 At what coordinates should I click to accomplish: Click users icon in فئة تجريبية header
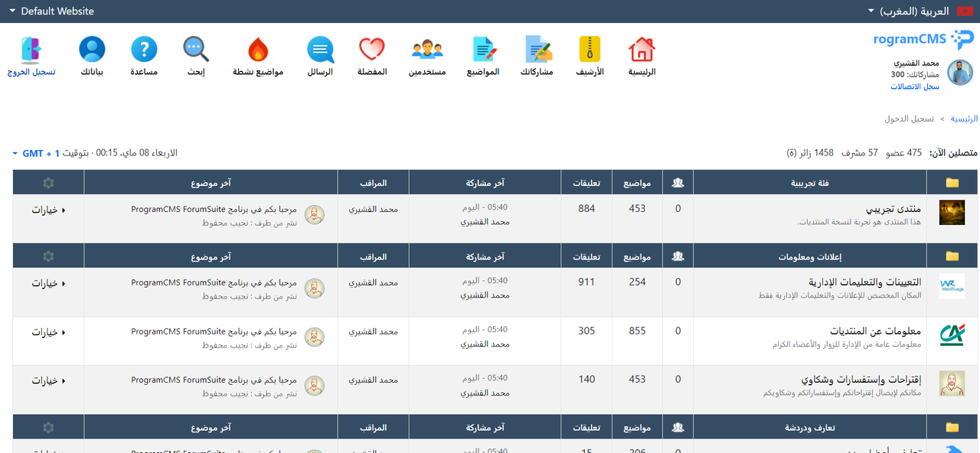coord(678,183)
